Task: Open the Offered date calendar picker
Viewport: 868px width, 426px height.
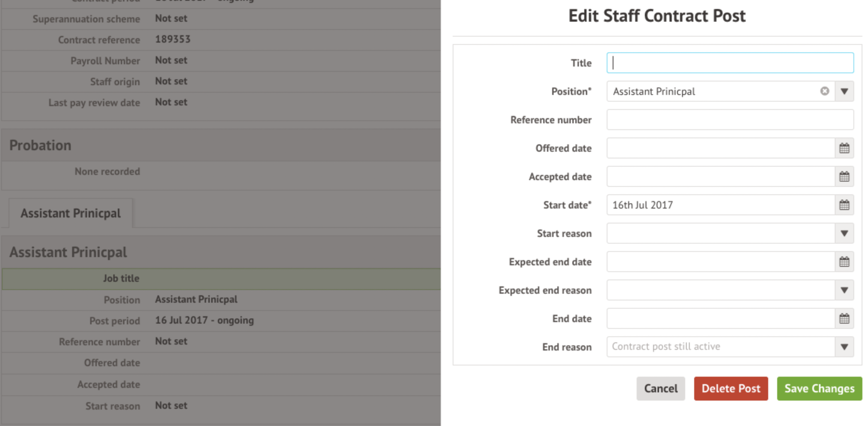Action: coord(844,148)
